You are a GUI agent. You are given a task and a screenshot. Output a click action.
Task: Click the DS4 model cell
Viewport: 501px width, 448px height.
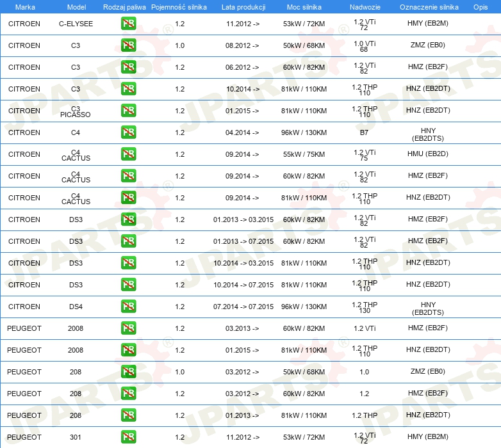tap(76, 307)
